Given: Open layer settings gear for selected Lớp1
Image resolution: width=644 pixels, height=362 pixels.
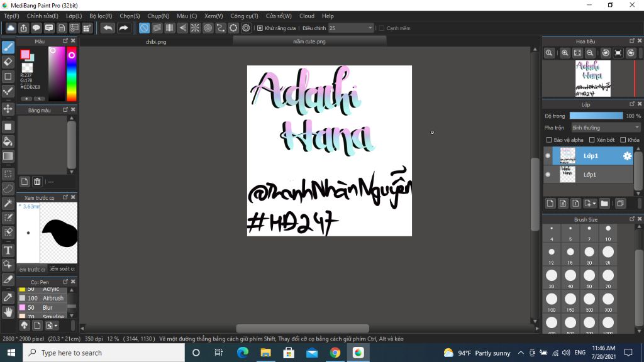Looking at the screenshot, I should click(x=627, y=156).
